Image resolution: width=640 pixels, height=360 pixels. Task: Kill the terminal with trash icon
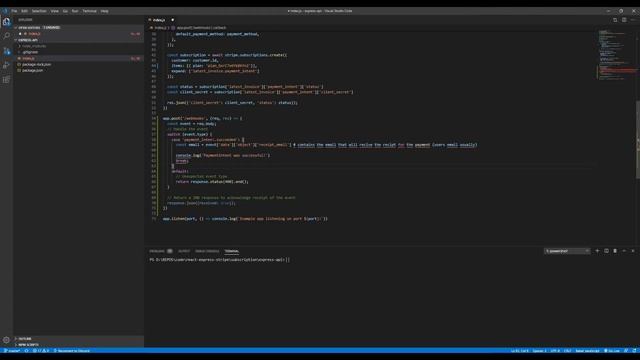[x=615, y=251]
